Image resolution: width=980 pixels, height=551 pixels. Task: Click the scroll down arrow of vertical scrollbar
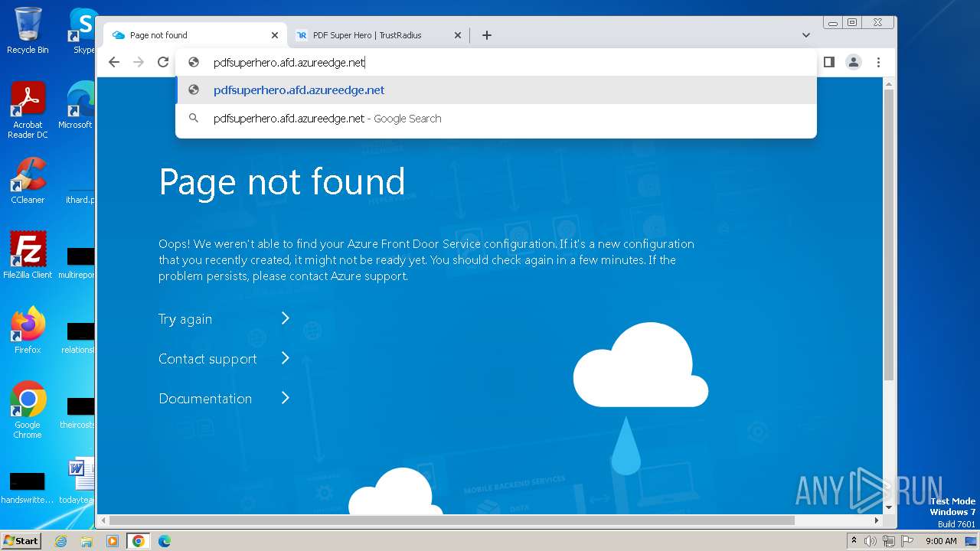889,507
